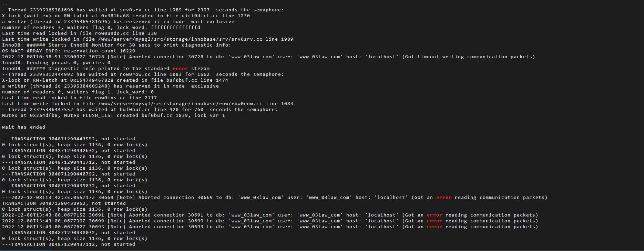Image resolution: width=644 pixels, height=251 pixels.
Task: Select the 'wait has ended' log line
Action: 23,127
